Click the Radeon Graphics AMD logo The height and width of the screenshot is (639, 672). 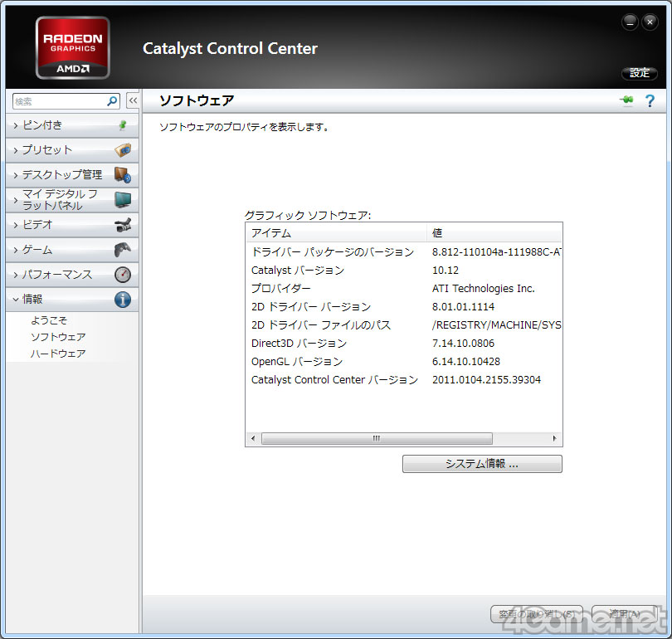pos(73,48)
